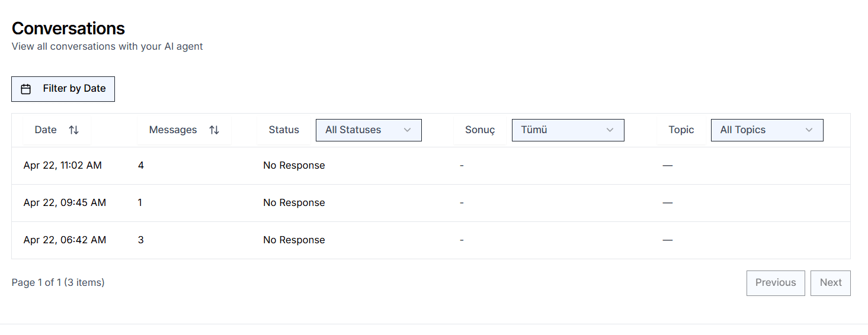
Task: Click the chevron in All Statuses dropdown
Action: coord(407,130)
